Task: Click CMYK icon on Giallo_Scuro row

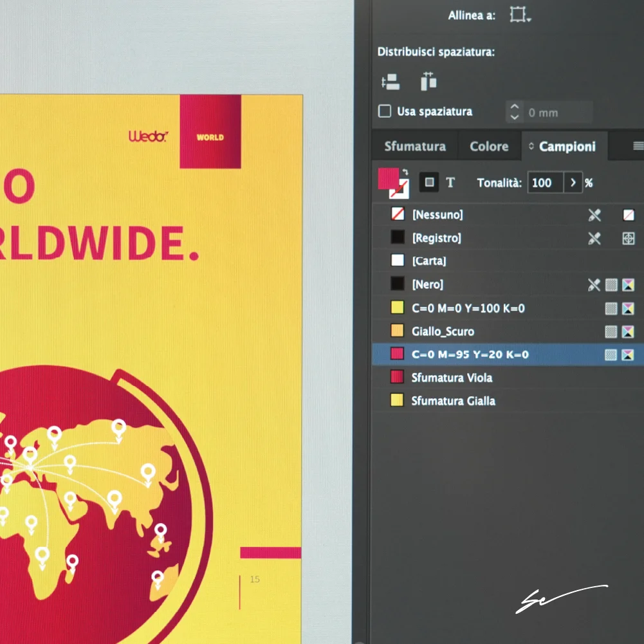Action: pos(628,331)
